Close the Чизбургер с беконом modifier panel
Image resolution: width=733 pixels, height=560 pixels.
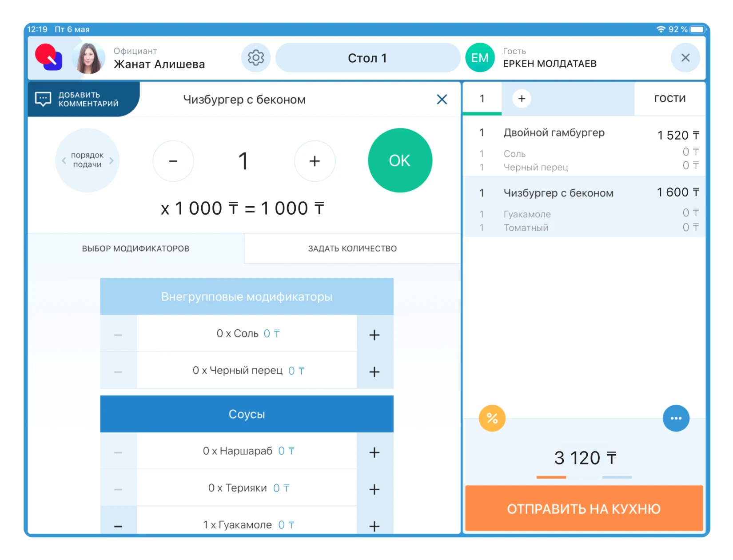point(442,100)
